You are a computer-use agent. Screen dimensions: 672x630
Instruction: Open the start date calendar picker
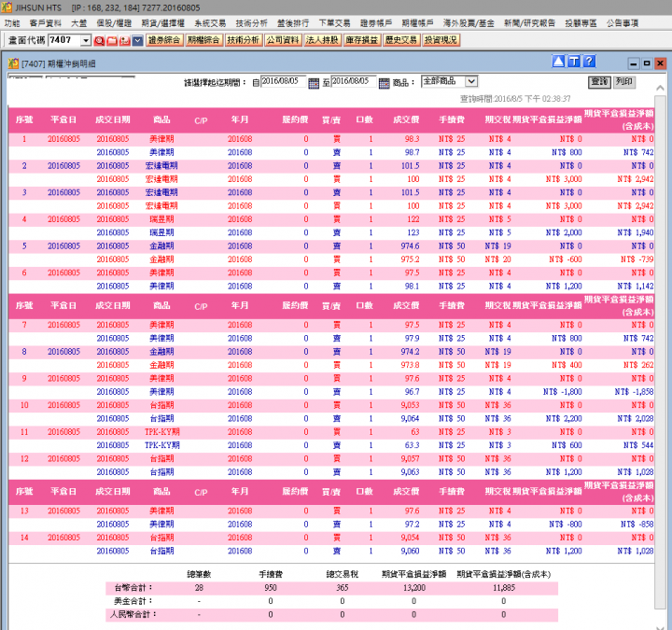(x=314, y=83)
